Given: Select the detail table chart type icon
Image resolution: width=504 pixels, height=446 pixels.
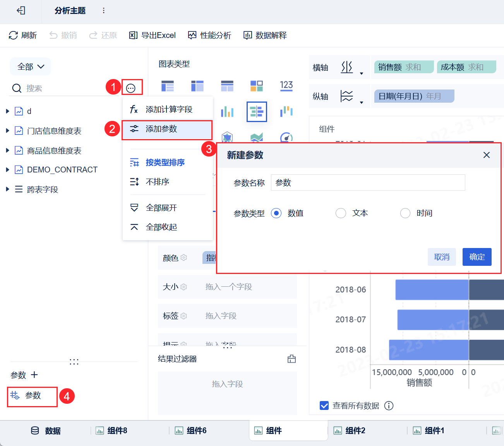Looking at the screenshot, I should tap(227, 86).
